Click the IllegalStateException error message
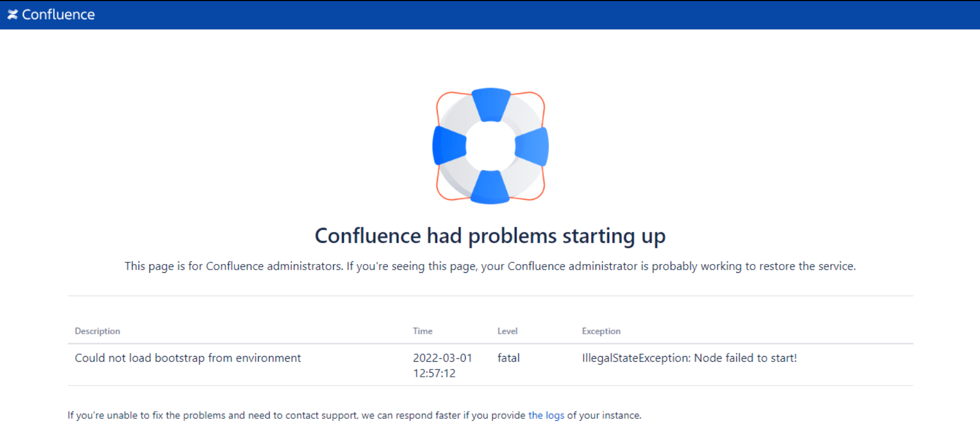This screenshot has height=441, width=980. pyautogui.click(x=689, y=358)
